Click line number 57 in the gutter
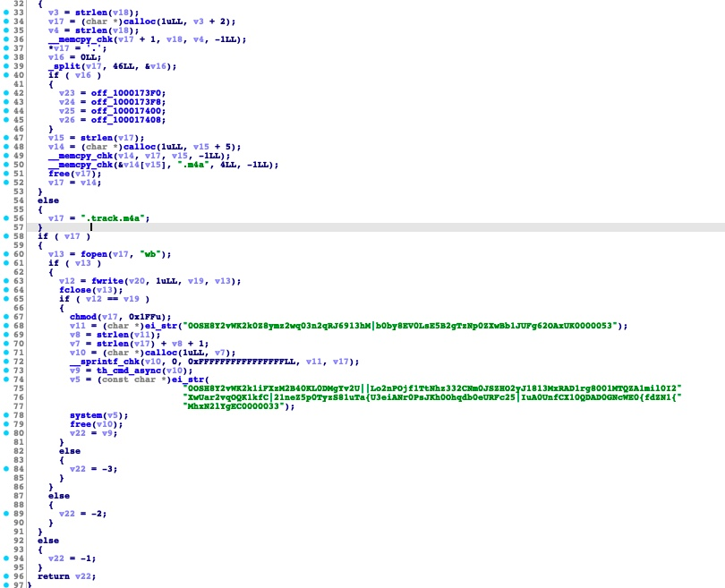Image resolution: width=725 pixels, height=588 pixels. pyautogui.click(x=19, y=227)
